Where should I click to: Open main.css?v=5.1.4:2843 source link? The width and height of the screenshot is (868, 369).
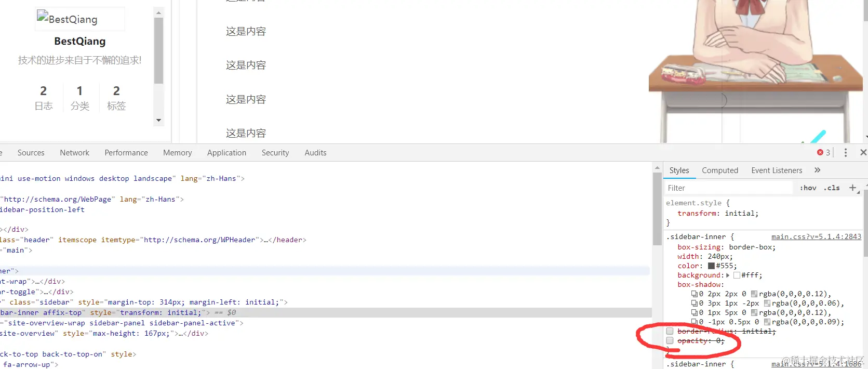[x=816, y=236]
